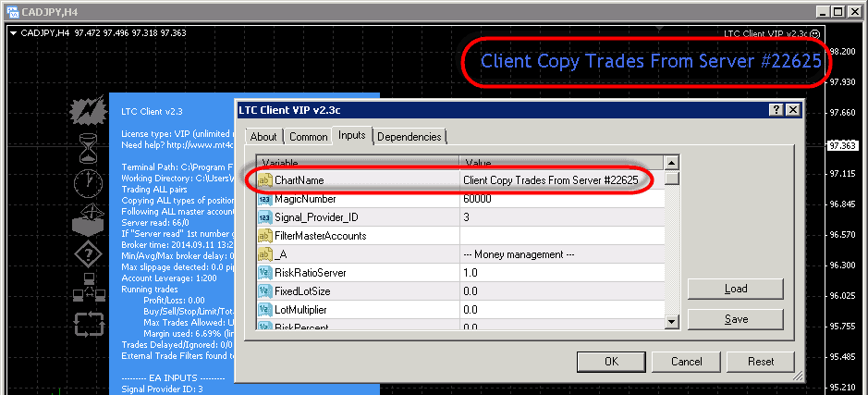Click the Save button

pos(736,319)
